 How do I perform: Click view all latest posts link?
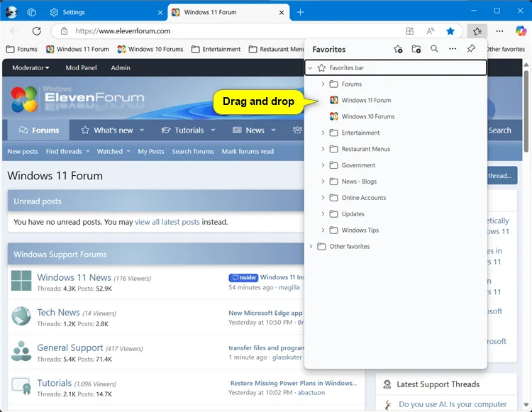point(167,222)
